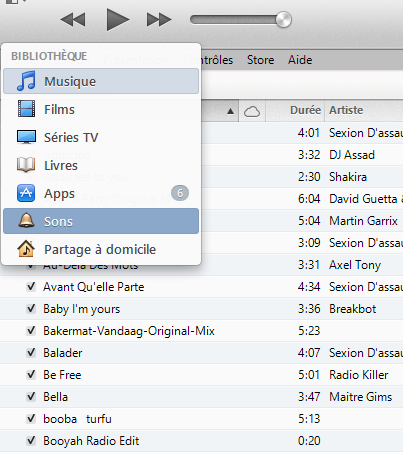Open the Aide menu
403x454 pixels.
coord(300,60)
